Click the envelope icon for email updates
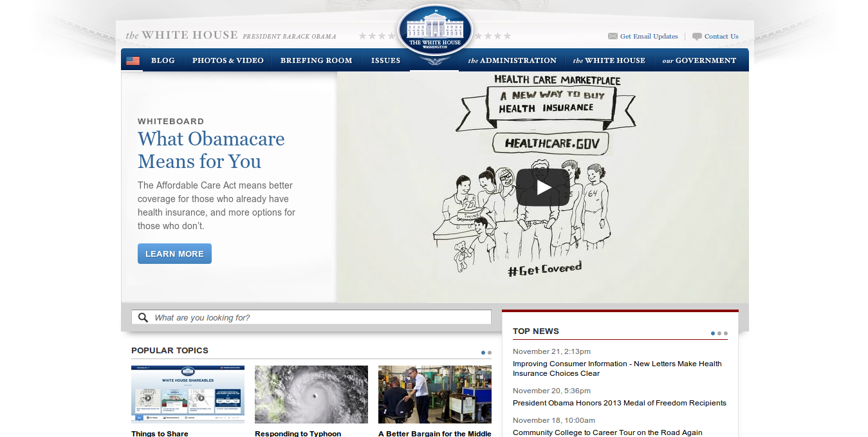This screenshot has height=437, width=868. (613, 37)
